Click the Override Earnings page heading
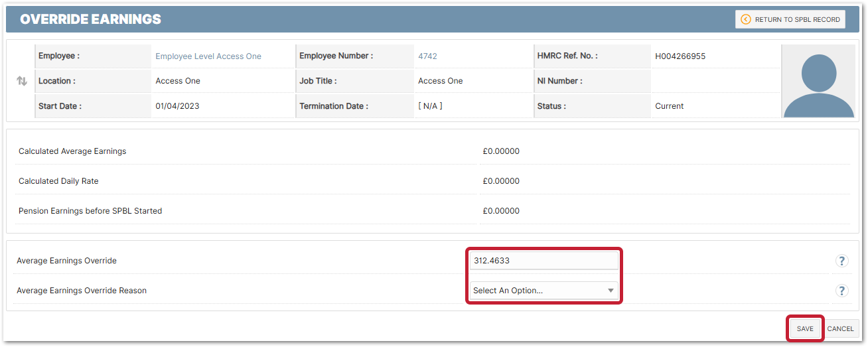Viewport: 868px width, 347px height. click(x=91, y=19)
